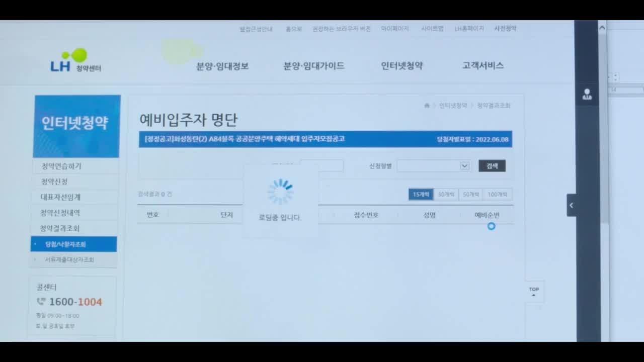
Task: Select 서류제출대상자조회 submenu item
Action: coord(69,260)
